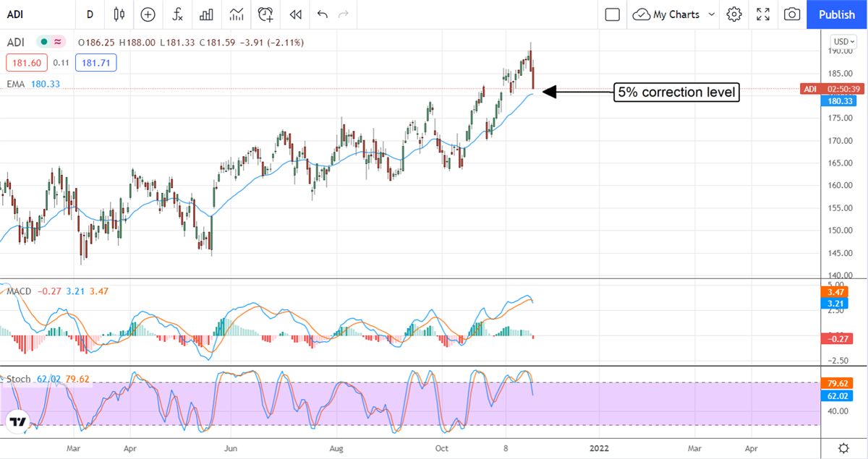Click the select layout square icon
868x459 pixels.
coord(613,14)
